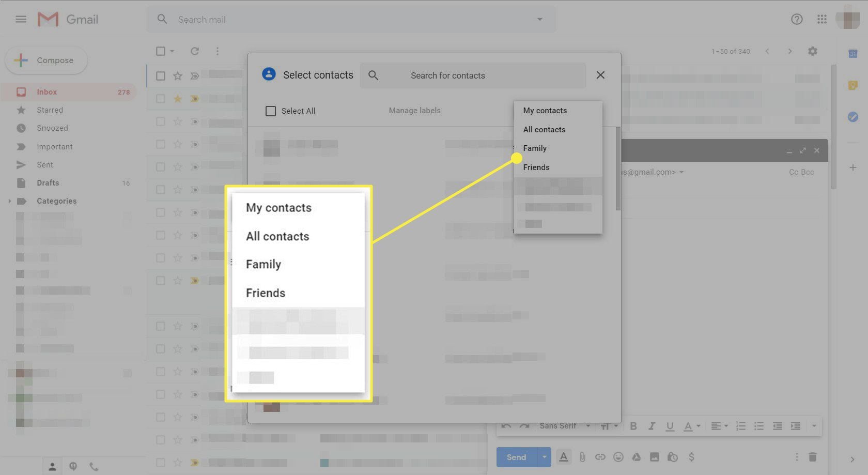Choose Family from the contacts dropdown

[x=535, y=148]
